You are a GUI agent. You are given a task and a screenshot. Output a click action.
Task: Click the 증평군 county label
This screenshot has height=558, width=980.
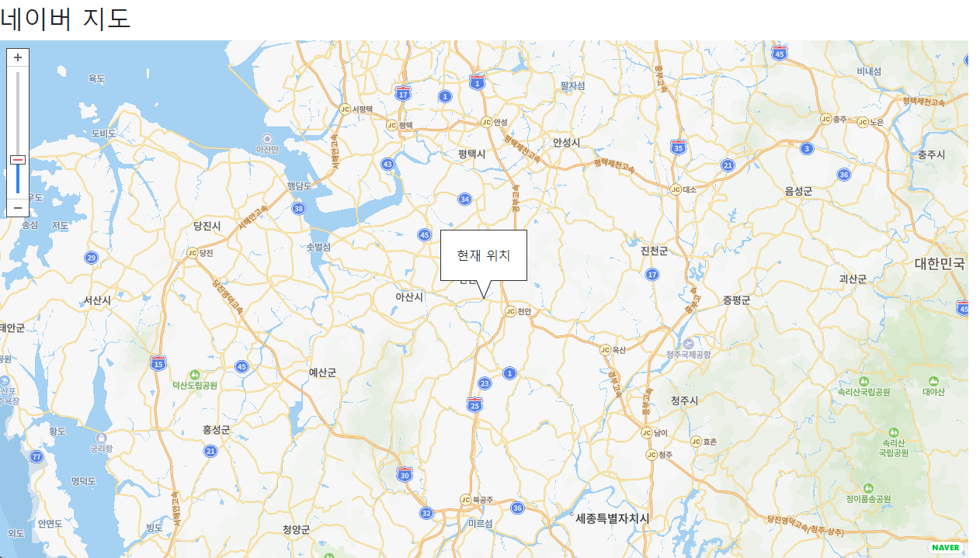coord(736,300)
